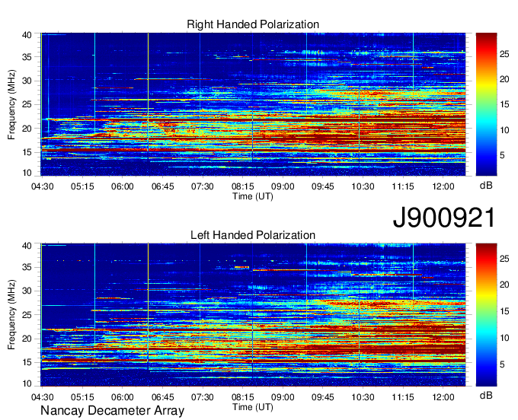
Task: Click Frequency (MHz) axis label of Right Handed plot
Action: click(11, 104)
